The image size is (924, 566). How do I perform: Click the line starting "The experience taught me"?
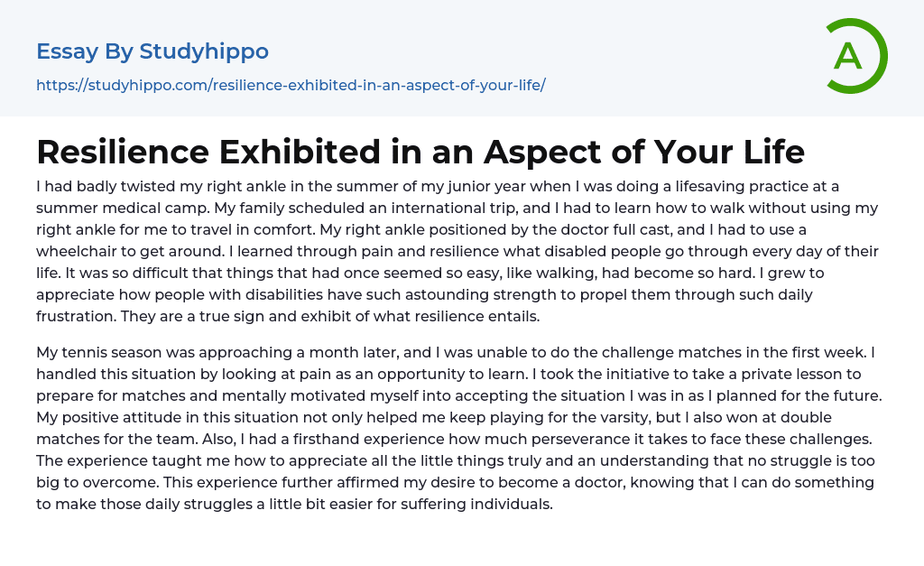coord(455,460)
